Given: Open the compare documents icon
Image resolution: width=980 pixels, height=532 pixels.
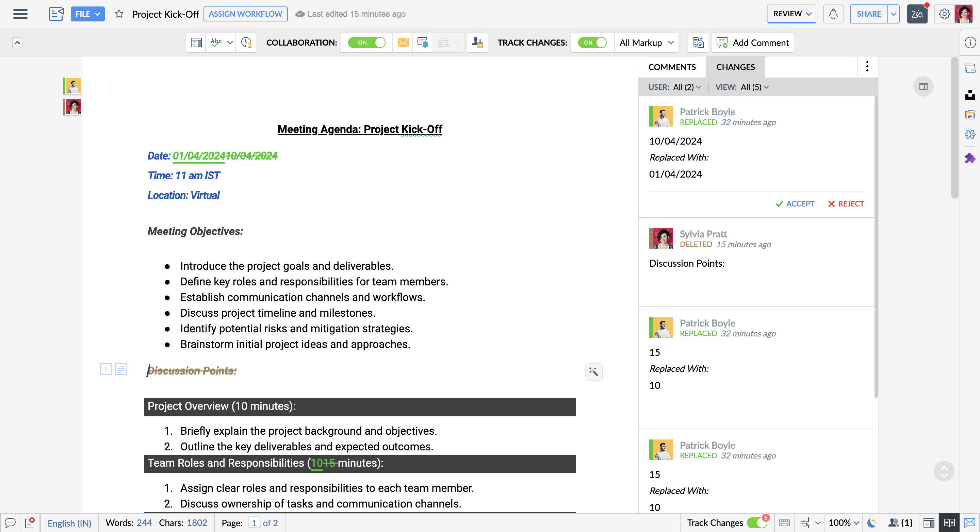Looking at the screenshot, I should pyautogui.click(x=698, y=42).
